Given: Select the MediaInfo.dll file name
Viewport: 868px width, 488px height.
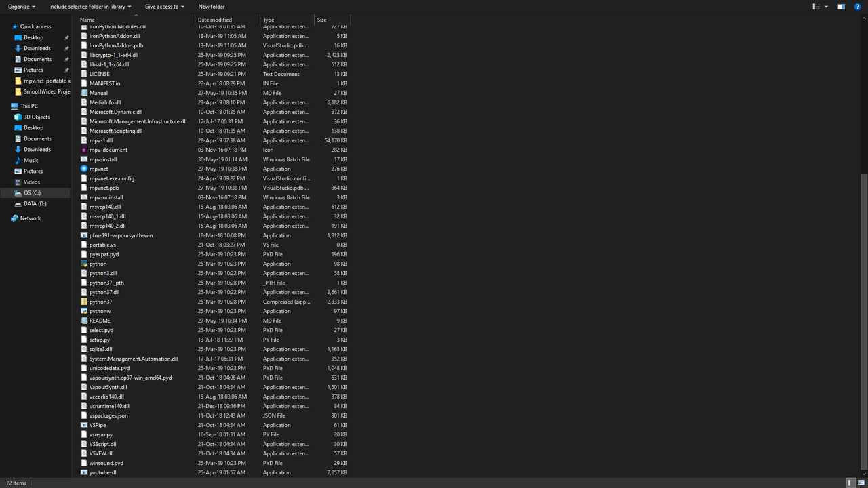Looking at the screenshot, I should [105, 102].
